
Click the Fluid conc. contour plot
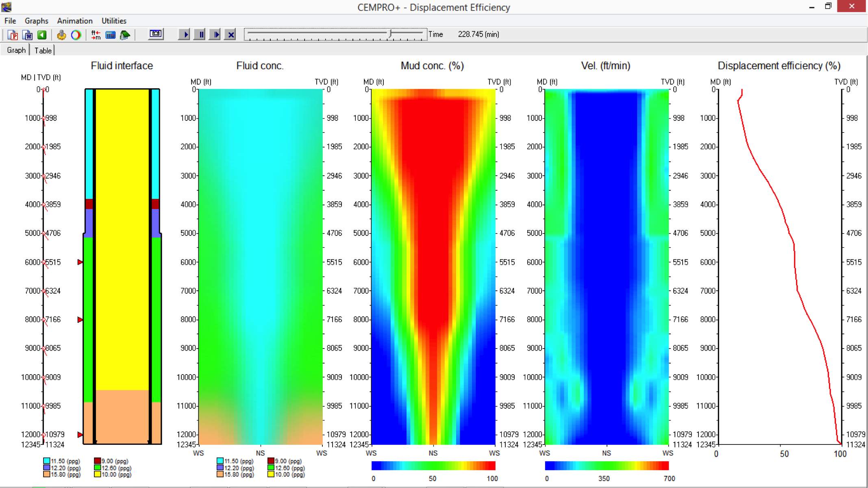(261, 267)
